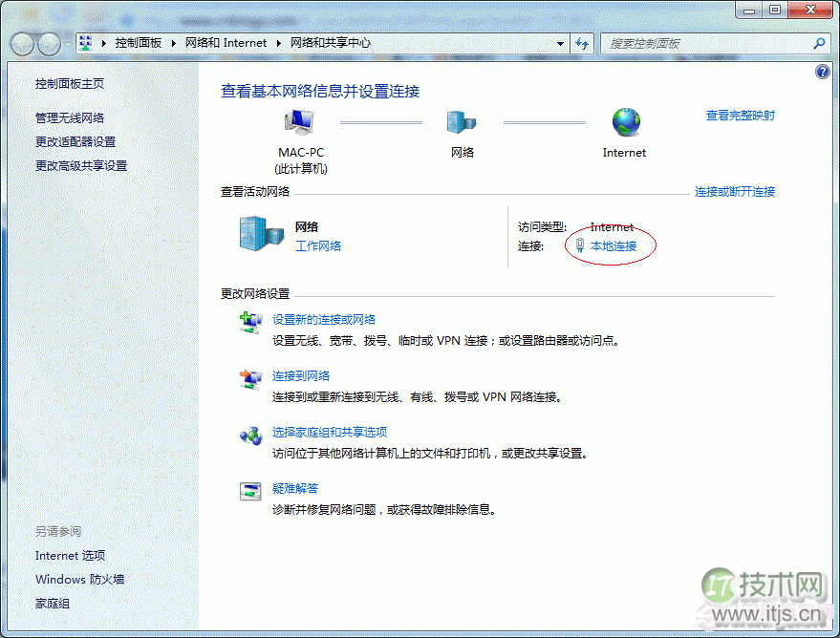Viewport: 840px width, 638px height.
Task: Click the refresh button beside address bar
Action: [x=582, y=44]
